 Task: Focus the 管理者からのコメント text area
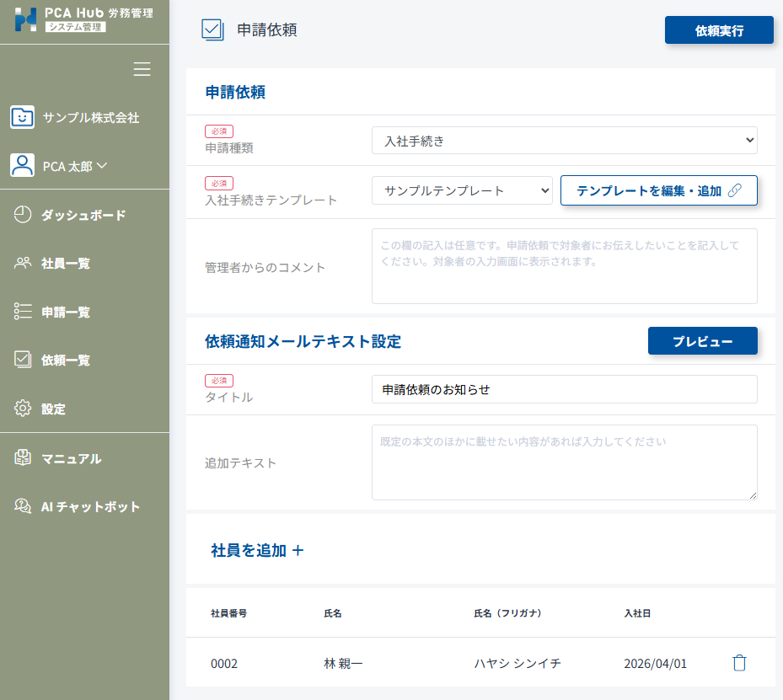(x=564, y=266)
